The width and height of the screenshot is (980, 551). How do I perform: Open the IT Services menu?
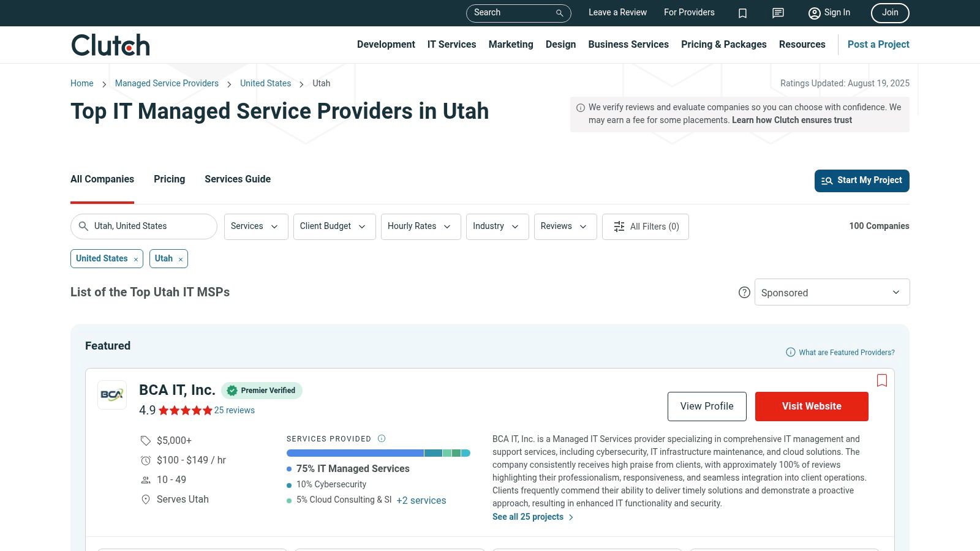(x=452, y=45)
